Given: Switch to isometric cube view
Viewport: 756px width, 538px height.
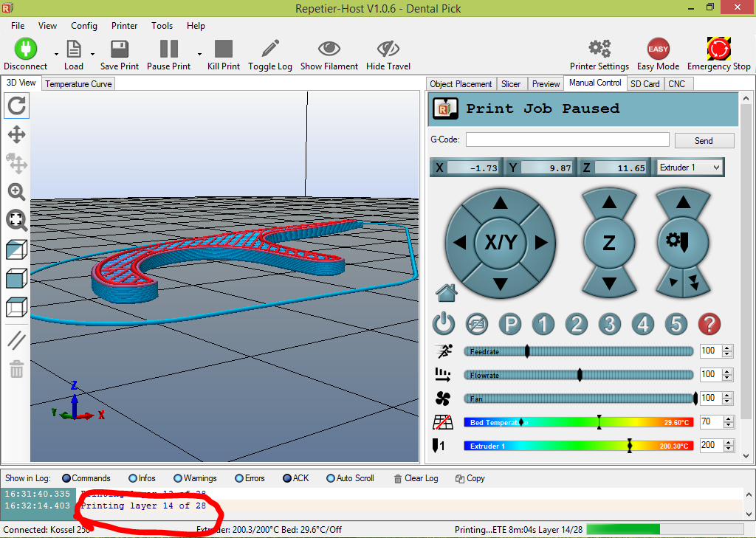Looking at the screenshot, I should coord(16,249).
